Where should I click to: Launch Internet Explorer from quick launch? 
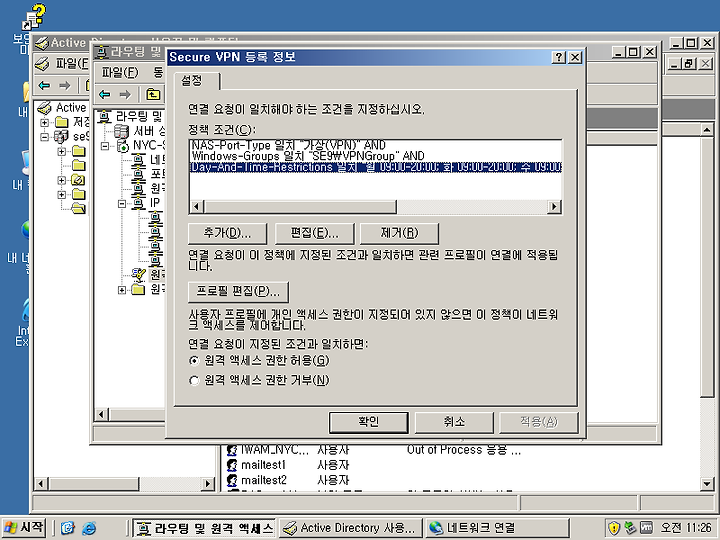(x=89, y=528)
